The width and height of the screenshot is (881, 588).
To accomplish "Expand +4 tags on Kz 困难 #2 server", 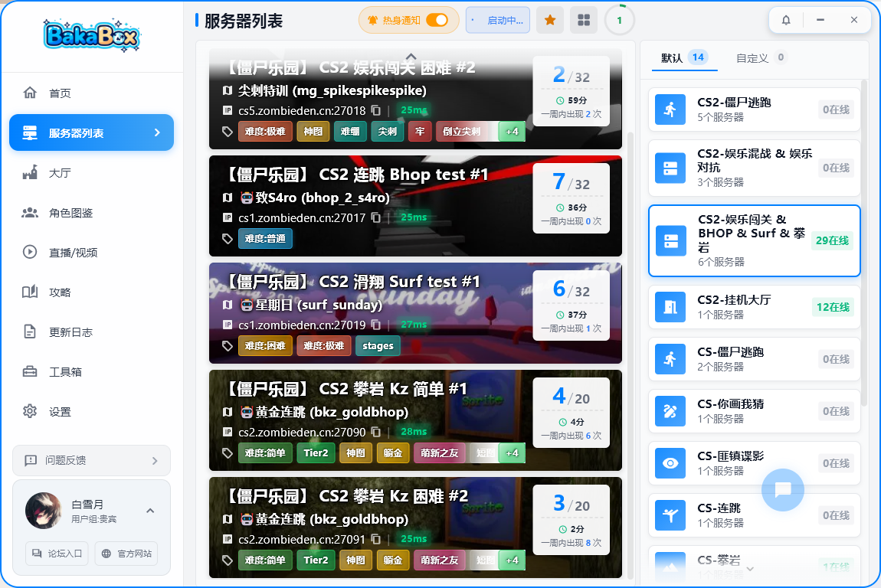I will tap(512, 560).
